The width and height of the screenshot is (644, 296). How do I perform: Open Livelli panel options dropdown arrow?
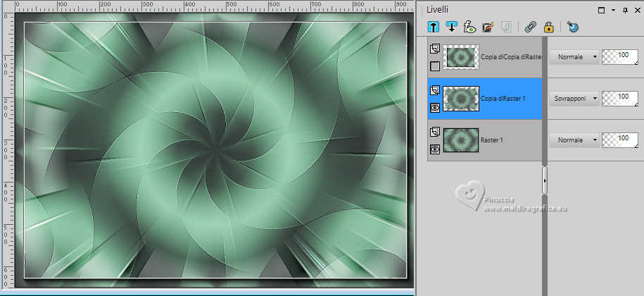pyautogui.click(x=613, y=11)
